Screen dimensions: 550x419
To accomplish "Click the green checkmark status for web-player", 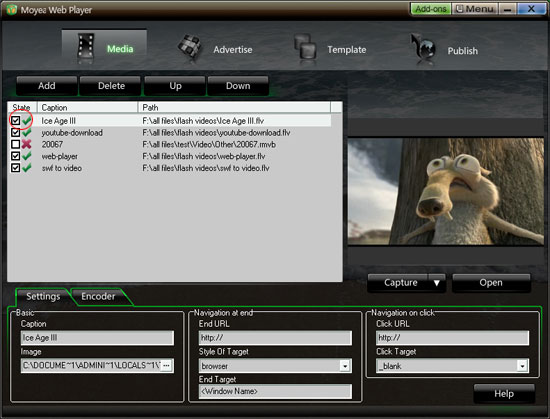I will (26, 156).
